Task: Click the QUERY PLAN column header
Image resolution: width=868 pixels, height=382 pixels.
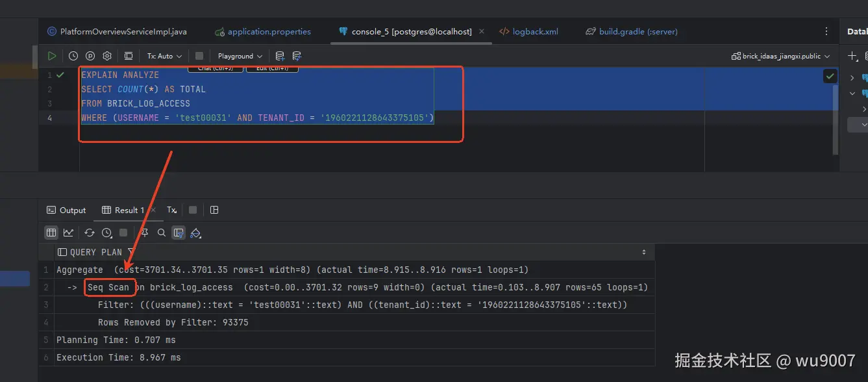Action: pyautogui.click(x=353, y=252)
